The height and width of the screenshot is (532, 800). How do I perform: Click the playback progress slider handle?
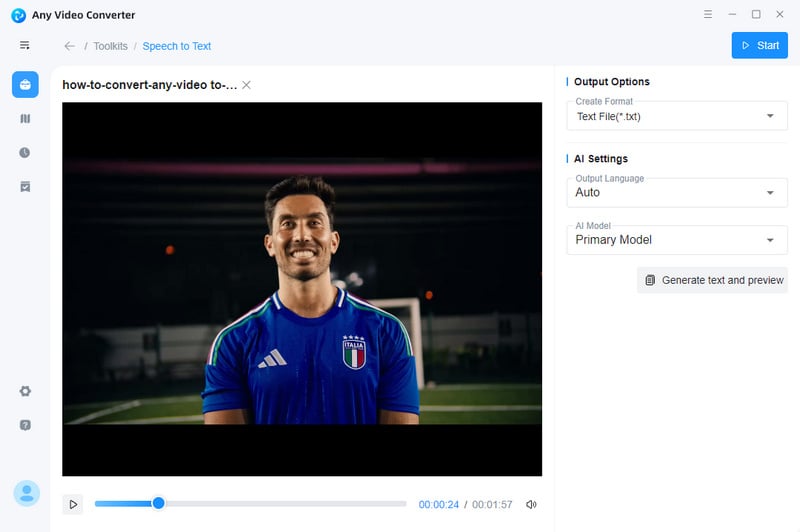(159, 503)
